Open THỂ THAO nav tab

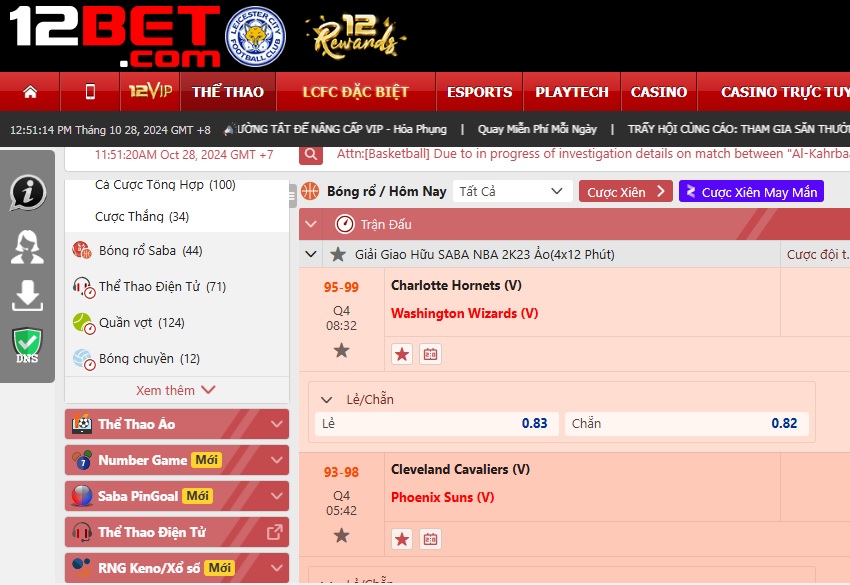point(228,92)
